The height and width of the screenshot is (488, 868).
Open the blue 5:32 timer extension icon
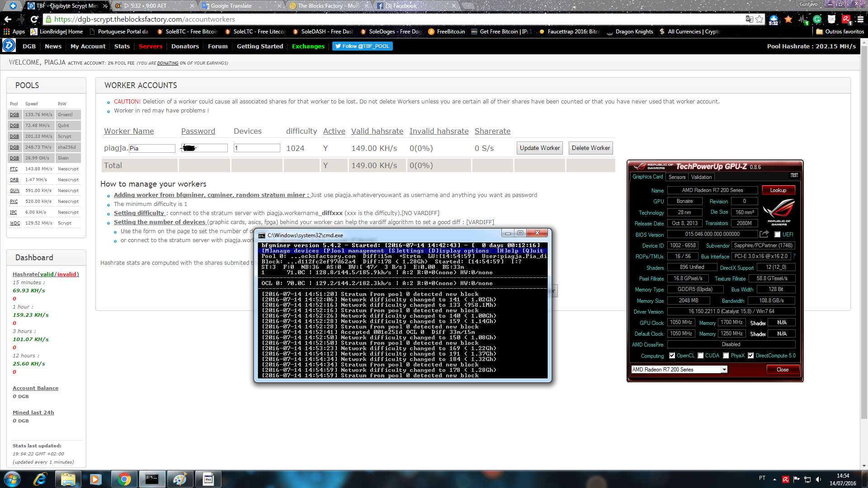[774, 19]
